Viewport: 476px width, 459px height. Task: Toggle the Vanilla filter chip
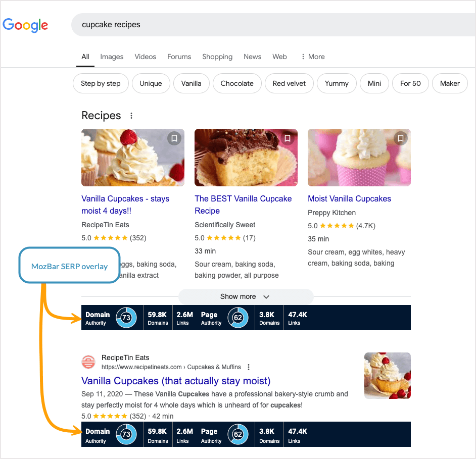191,83
